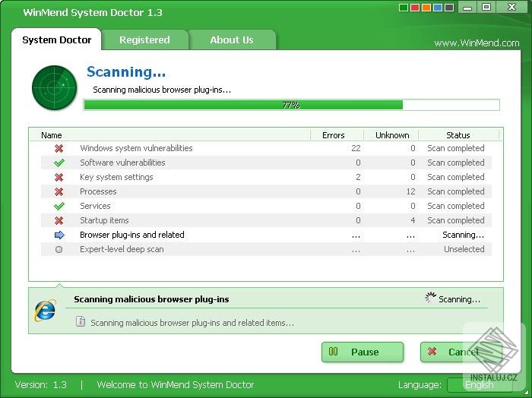Click the blue arrow beside Browser plug-ins and related
This screenshot has width=532, height=398.
(x=59, y=235)
